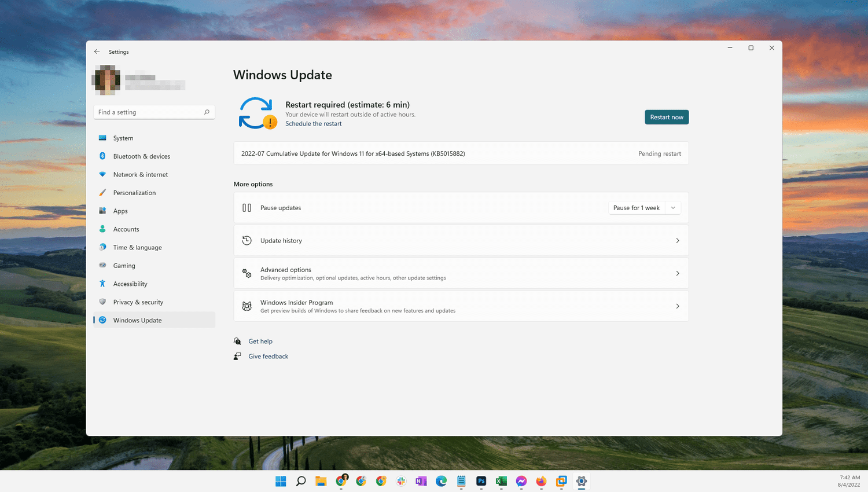Click the magnifier in the Find a setting box

coord(207,112)
